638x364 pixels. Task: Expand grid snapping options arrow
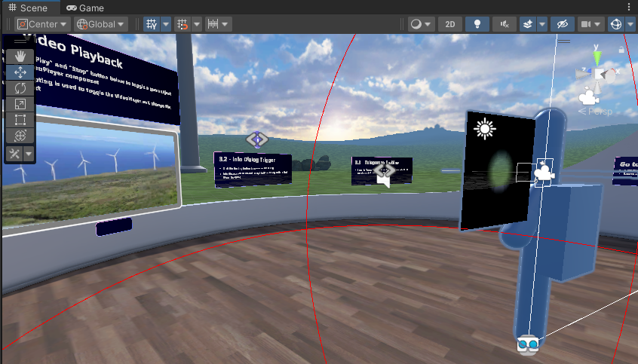pos(197,24)
